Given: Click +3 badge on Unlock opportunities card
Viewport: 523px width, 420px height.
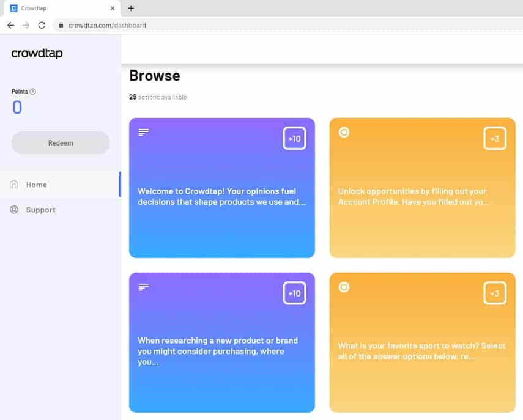Looking at the screenshot, I should pos(495,138).
